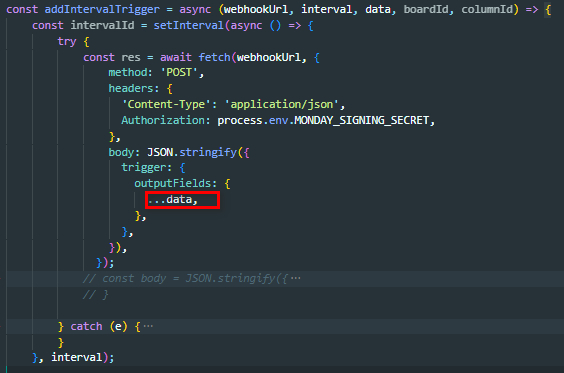The image size is (564, 373).
Task: Place cursor on addIntervalTrigger function name
Action: pyautogui.click(x=102, y=9)
